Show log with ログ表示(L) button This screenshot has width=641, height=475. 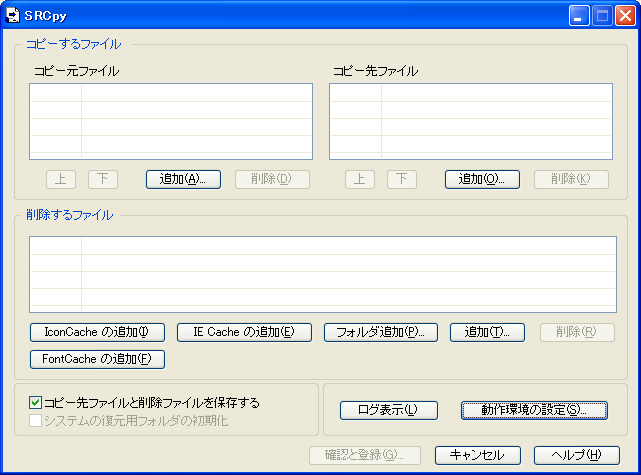tap(376, 409)
